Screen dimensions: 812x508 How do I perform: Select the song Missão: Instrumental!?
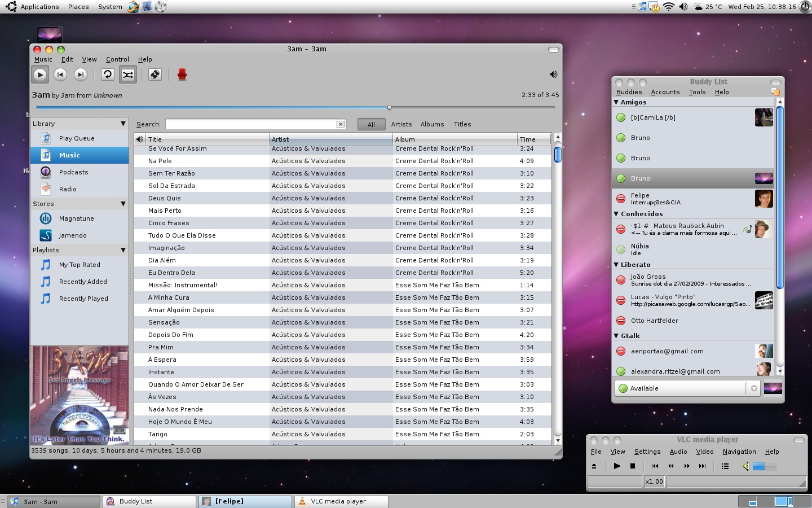[343, 285]
